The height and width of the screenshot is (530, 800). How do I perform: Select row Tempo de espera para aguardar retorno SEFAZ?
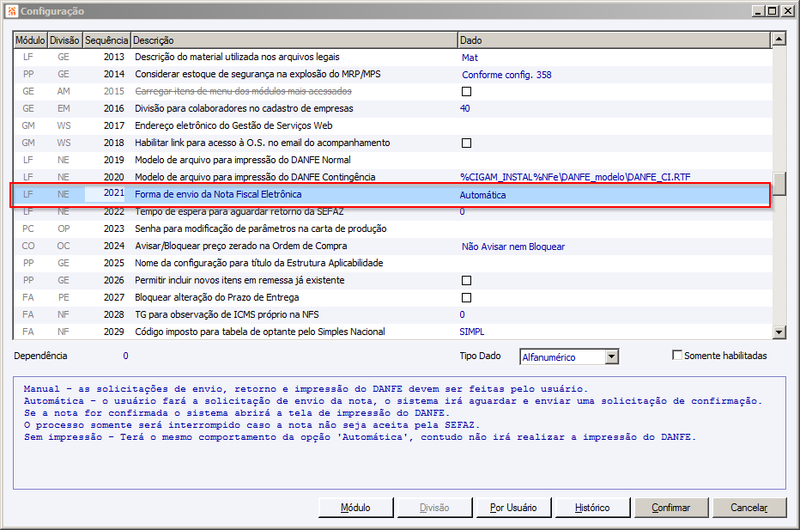[392, 212]
